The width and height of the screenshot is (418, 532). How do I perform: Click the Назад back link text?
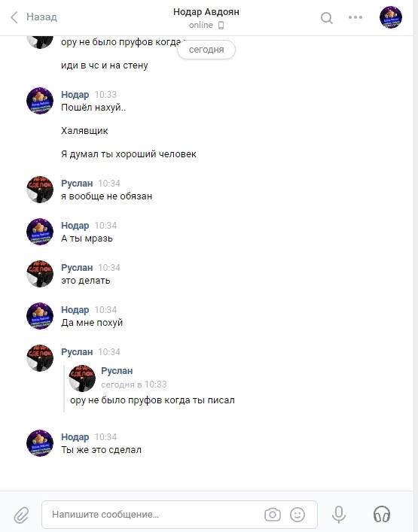[41, 17]
